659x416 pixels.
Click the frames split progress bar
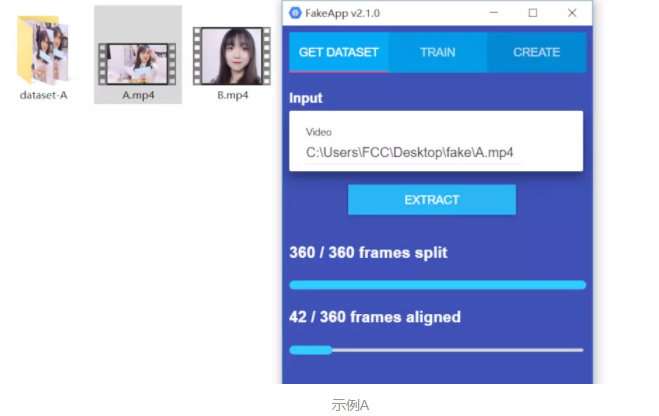(437, 285)
